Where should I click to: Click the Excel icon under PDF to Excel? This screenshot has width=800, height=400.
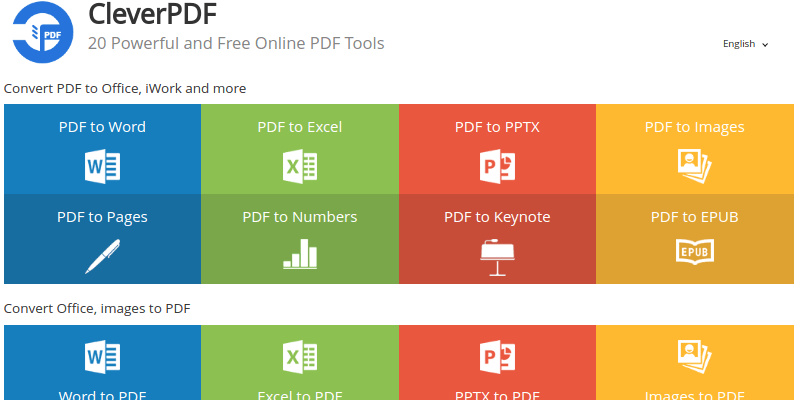pyautogui.click(x=300, y=166)
